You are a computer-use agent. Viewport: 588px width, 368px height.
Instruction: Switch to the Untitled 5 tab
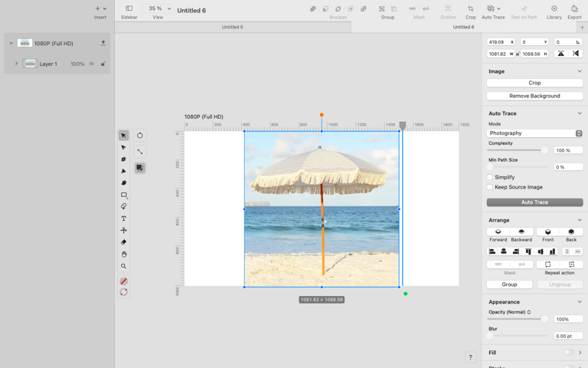pos(233,27)
